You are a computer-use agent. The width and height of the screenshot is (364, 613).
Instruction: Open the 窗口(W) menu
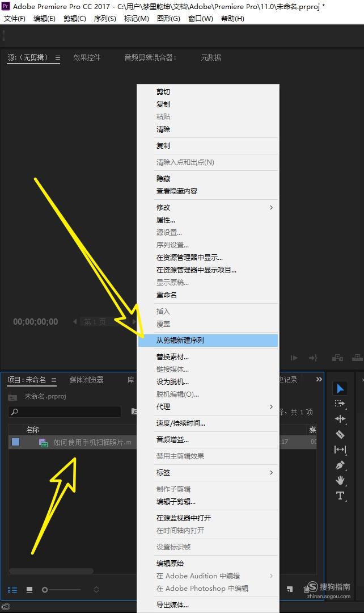pyautogui.click(x=201, y=18)
